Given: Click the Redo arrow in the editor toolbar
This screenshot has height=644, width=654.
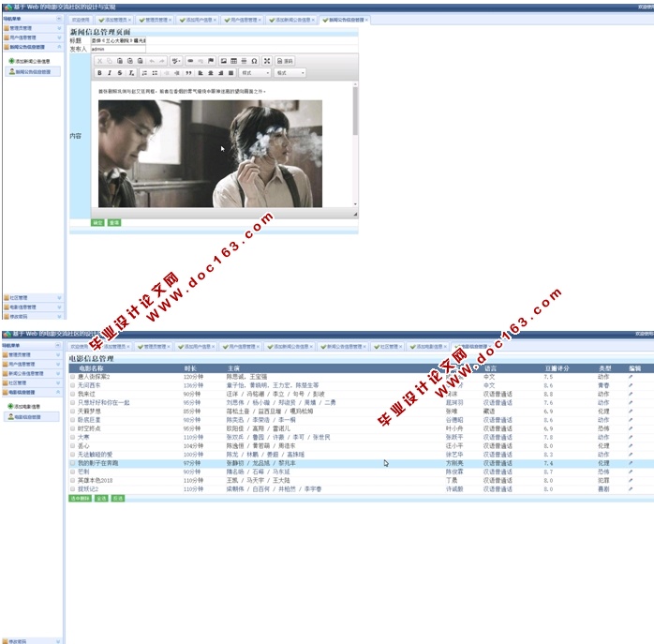Looking at the screenshot, I should click(162, 61).
